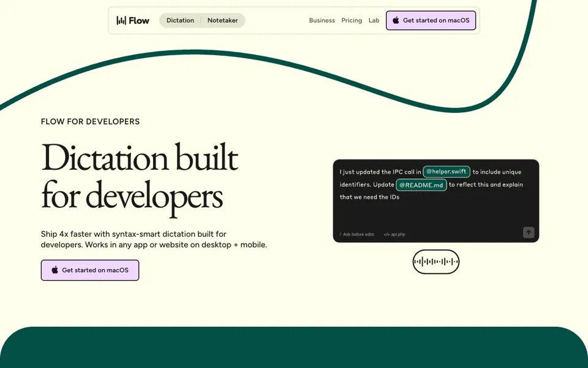
Task: Click the Flow logo in the navbar
Action: pos(133,20)
